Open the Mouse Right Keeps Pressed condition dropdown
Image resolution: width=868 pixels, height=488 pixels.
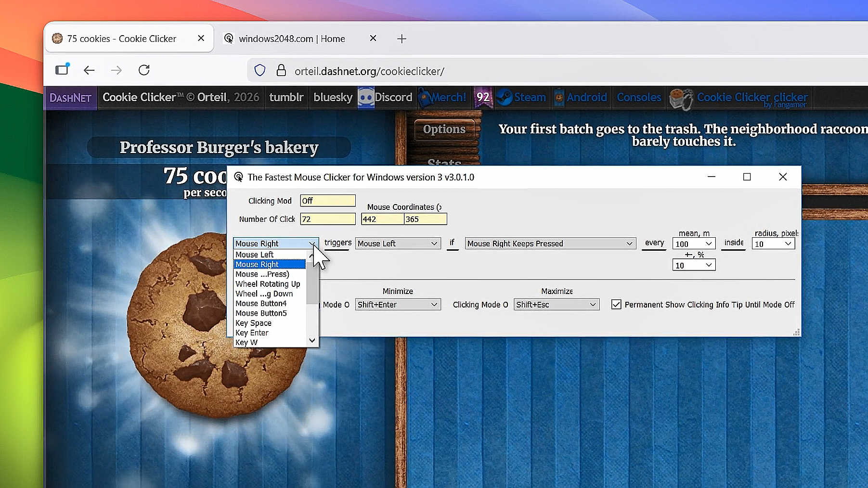point(550,243)
